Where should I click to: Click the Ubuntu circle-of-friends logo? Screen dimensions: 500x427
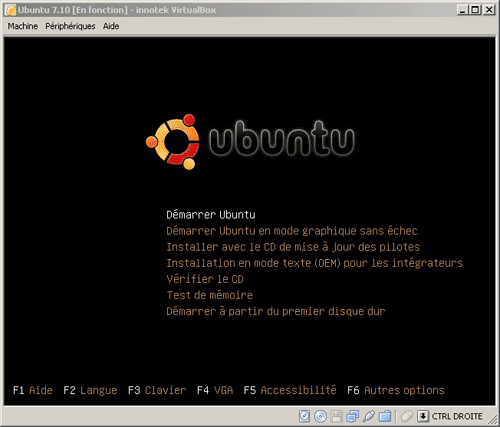(173, 142)
